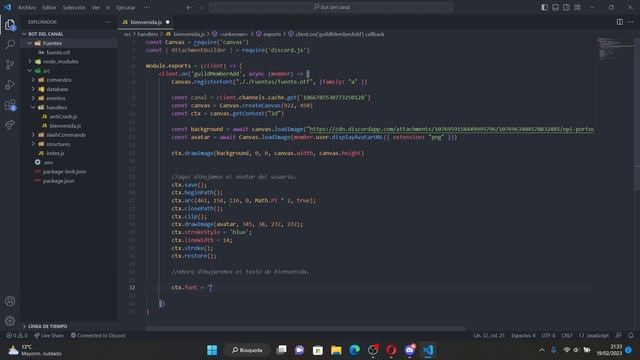Open notifications bell in status bar

[x=631, y=336]
